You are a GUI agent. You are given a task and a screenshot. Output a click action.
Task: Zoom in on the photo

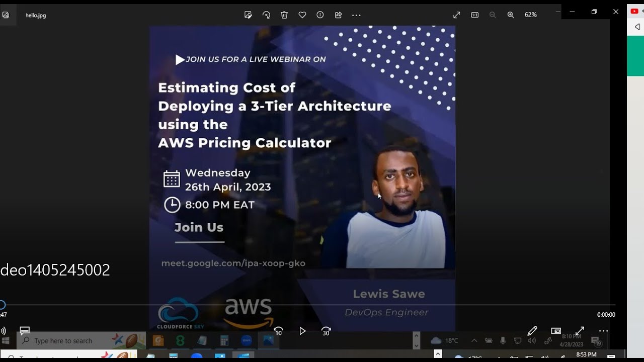(511, 15)
